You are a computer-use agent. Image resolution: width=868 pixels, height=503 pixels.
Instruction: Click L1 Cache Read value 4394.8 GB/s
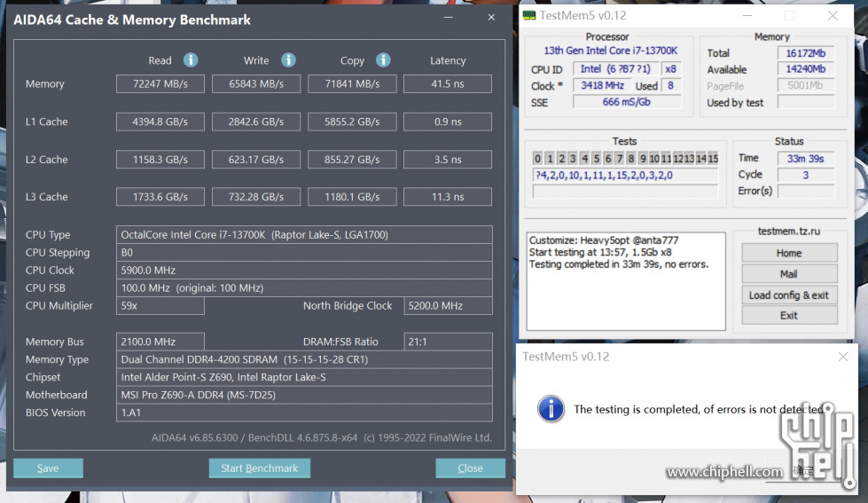click(x=160, y=122)
